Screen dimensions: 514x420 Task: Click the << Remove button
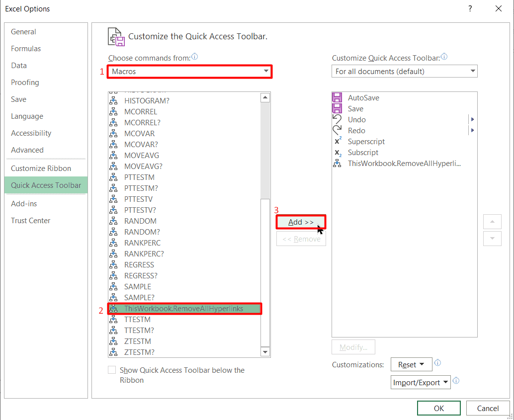(301, 239)
